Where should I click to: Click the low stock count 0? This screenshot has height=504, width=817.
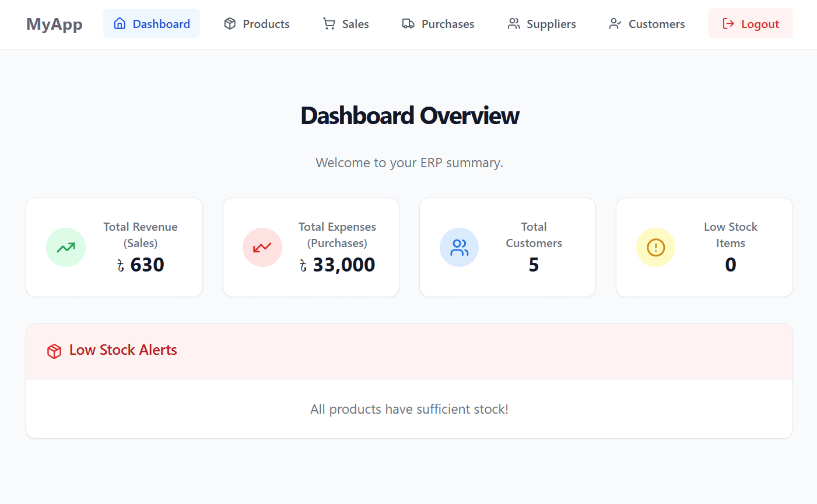[731, 265]
